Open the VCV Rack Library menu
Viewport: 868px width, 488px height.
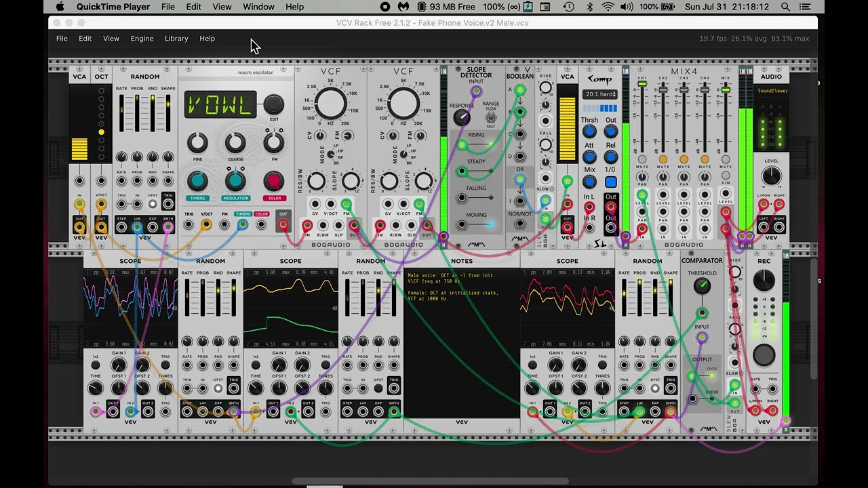(x=176, y=39)
